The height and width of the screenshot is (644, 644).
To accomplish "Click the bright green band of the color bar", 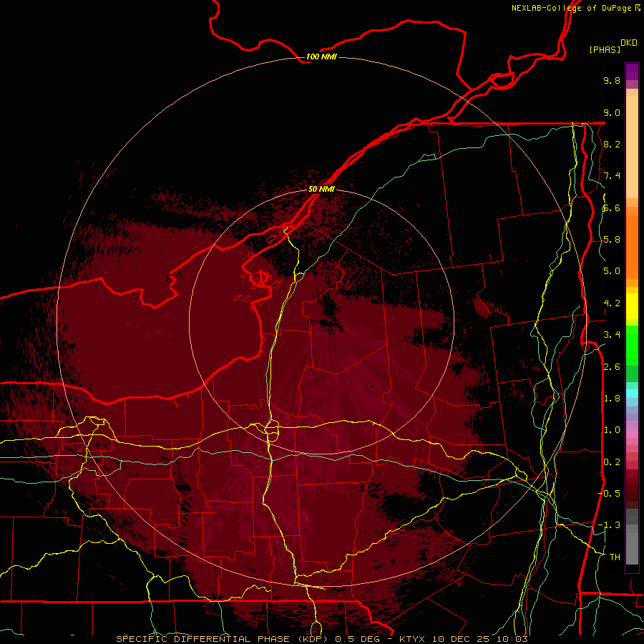I will point(632,345).
